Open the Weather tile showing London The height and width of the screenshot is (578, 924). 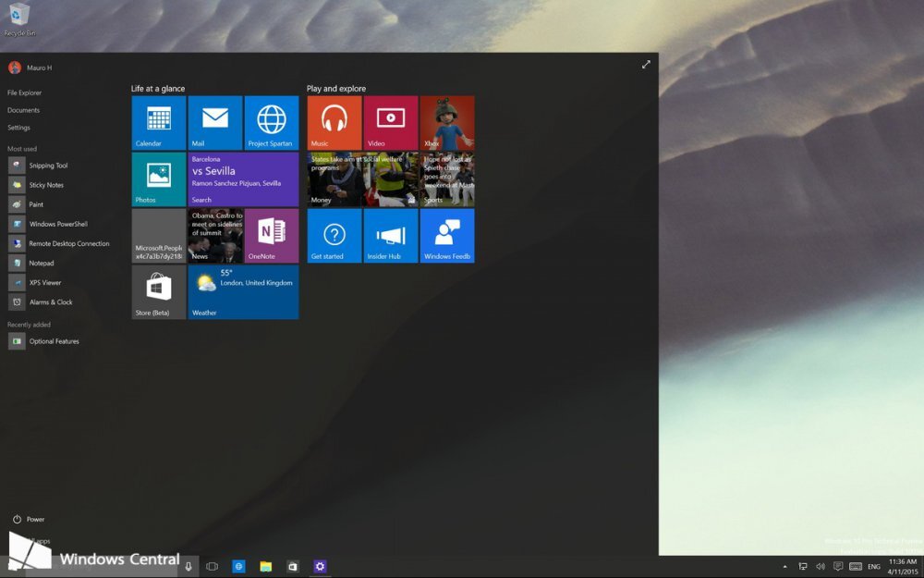click(x=242, y=291)
